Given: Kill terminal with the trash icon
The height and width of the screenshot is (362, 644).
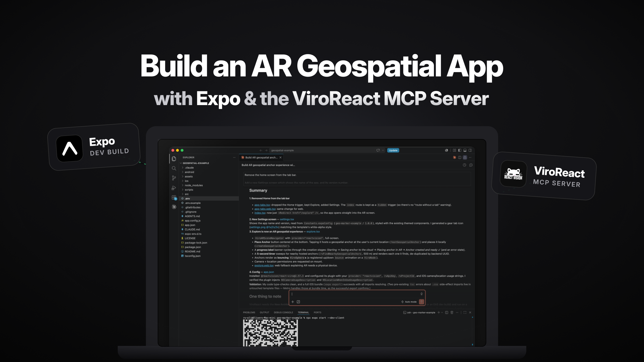Looking at the screenshot, I should point(452,312).
